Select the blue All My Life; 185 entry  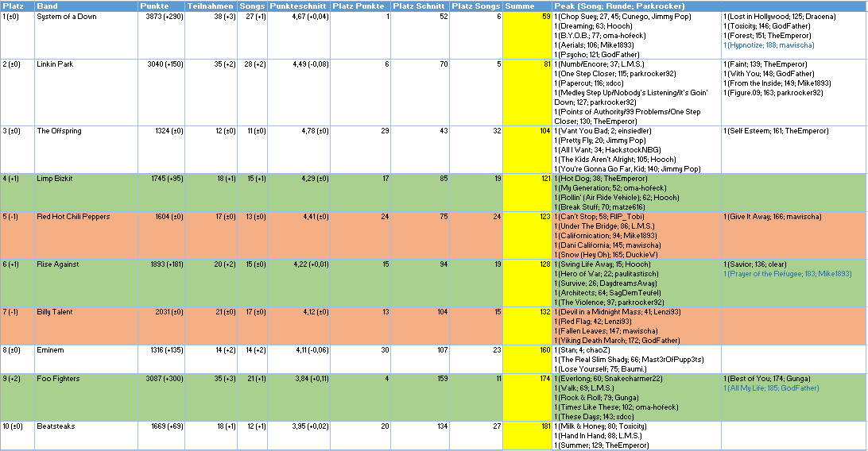click(771, 388)
